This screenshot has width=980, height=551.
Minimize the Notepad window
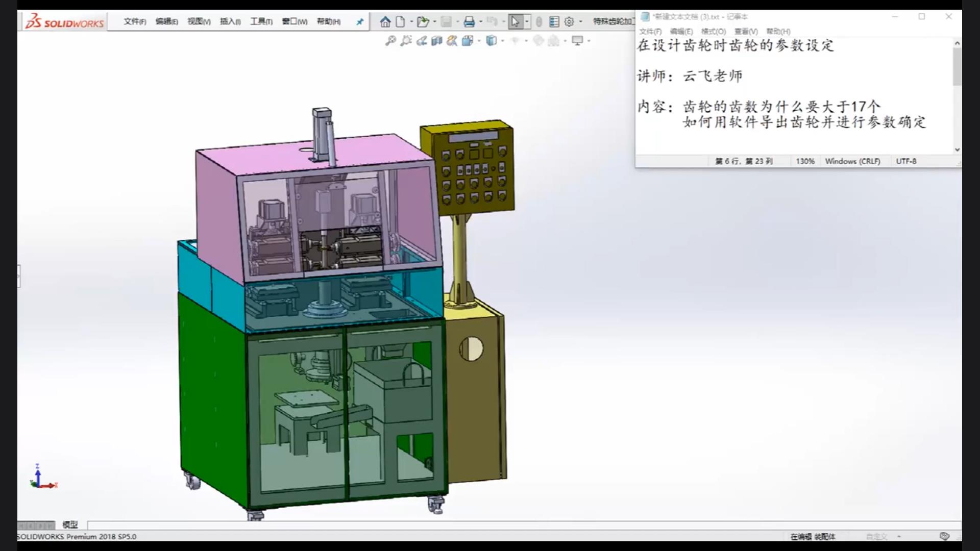pyautogui.click(x=895, y=17)
